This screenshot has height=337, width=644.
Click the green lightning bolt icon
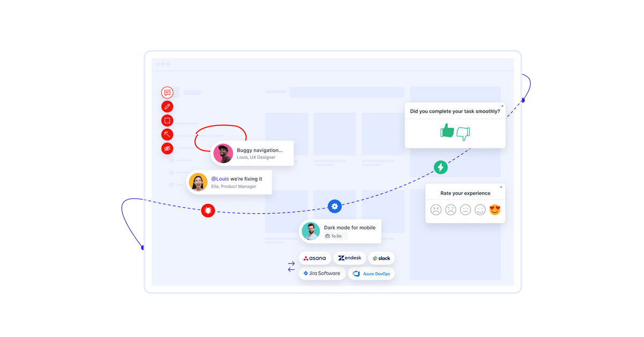coord(441,167)
